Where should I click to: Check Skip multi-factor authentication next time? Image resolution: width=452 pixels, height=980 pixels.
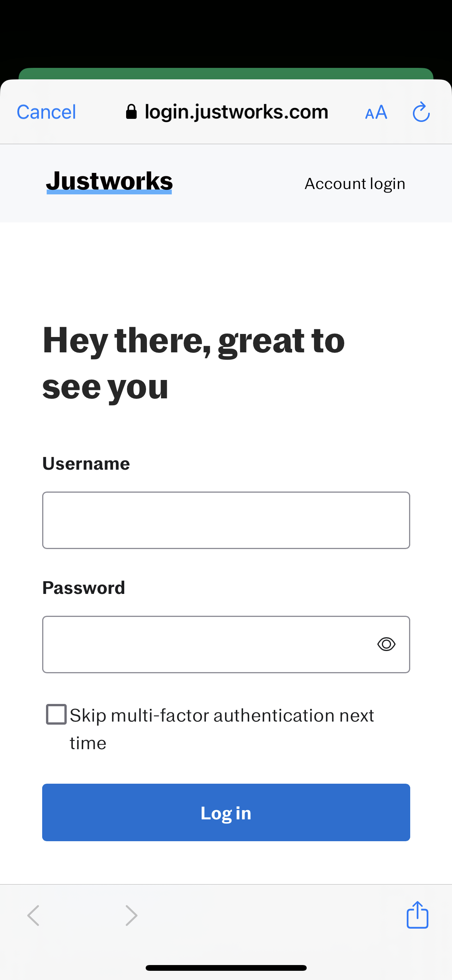coord(56,714)
